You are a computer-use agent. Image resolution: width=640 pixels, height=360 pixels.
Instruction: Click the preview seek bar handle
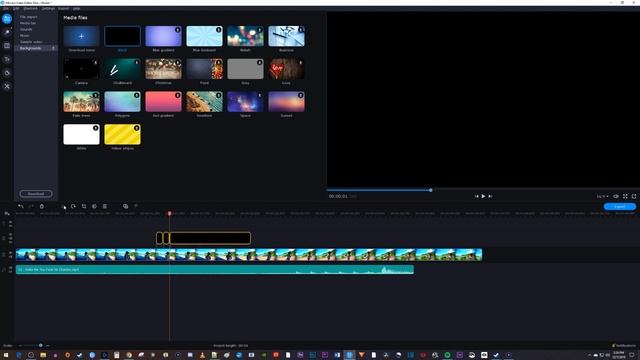pos(431,190)
